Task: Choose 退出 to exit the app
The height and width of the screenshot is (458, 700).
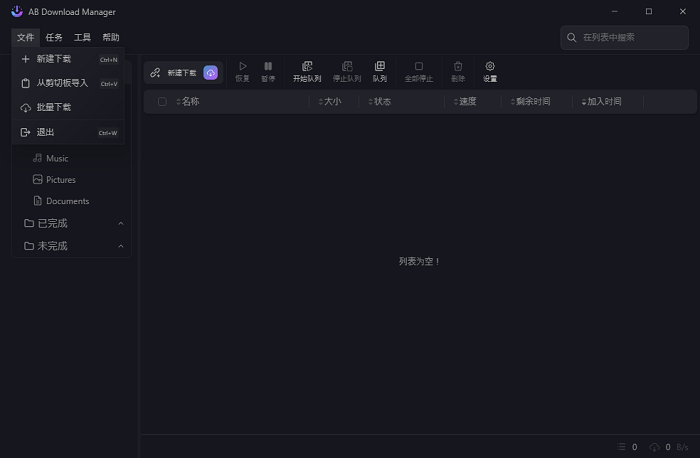Action: [x=68, y=132]
